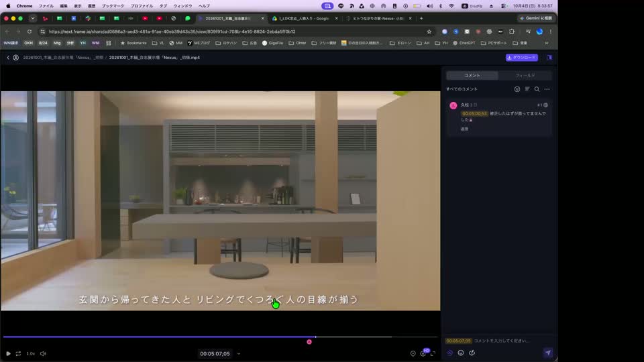Search comments with magnifier icon
644x362 pixels.
coord(537,89)
